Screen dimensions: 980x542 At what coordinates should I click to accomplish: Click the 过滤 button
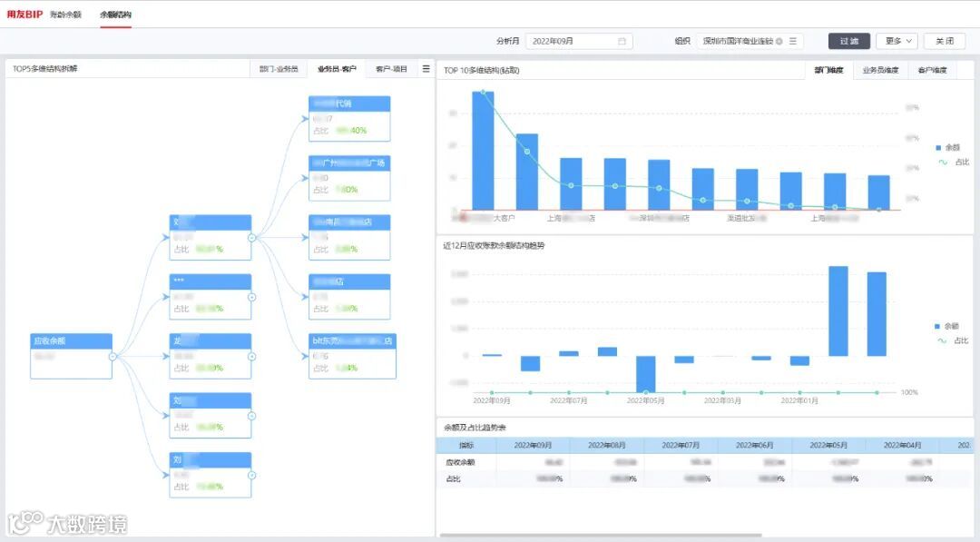pyautogui.click(x=848, y=41)
